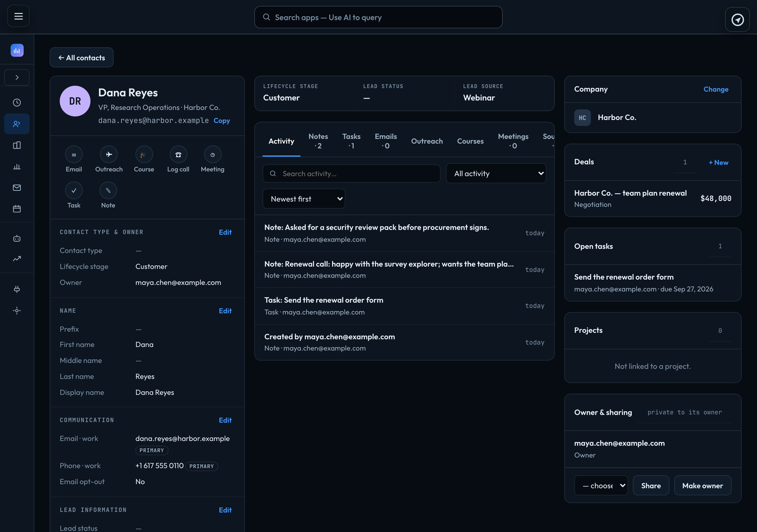Open the Newest first sort dropdown
This screenshot has width=757, height=532.
click(304, 199)
